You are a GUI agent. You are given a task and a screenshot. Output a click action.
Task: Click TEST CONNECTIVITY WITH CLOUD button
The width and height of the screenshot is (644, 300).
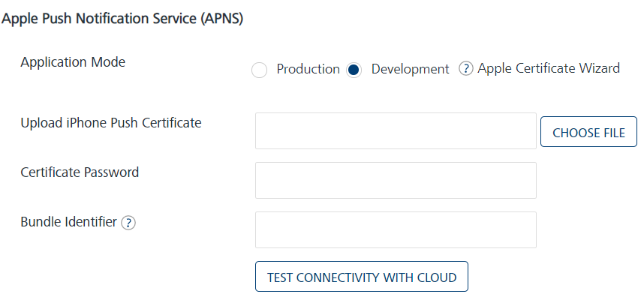pos(362,277)
